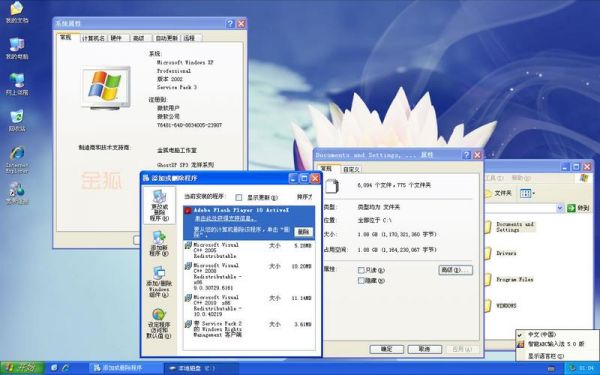Screen dimensions: 600x375
Task: Switch to the 自定义 tab in folder properties
Action: 351,169
